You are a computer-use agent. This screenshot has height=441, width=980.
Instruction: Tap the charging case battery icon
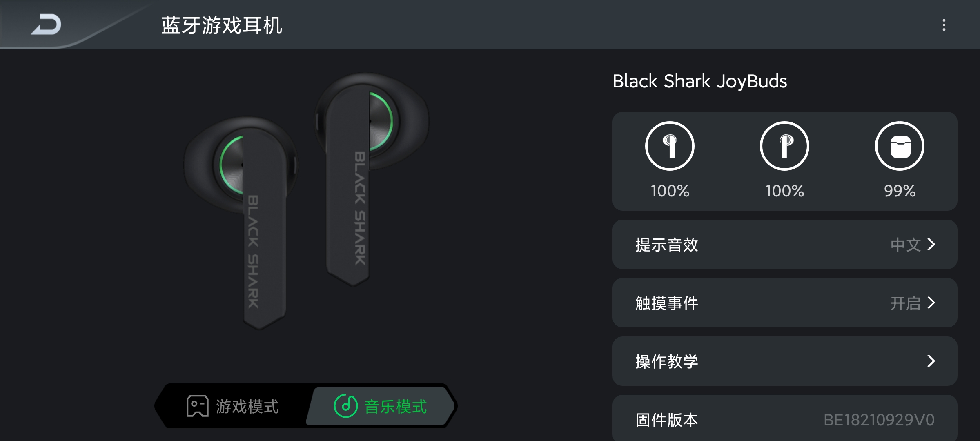click(x=900, y=146)
